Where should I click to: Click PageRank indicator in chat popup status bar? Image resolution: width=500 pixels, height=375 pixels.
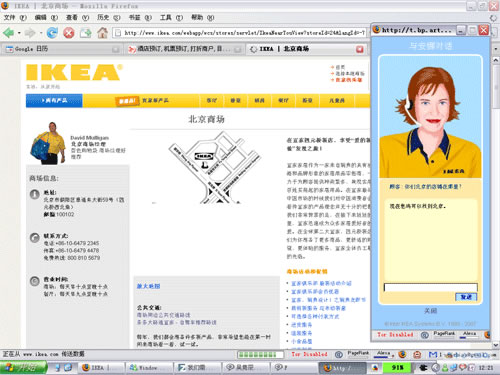click(x=444, y=335)
